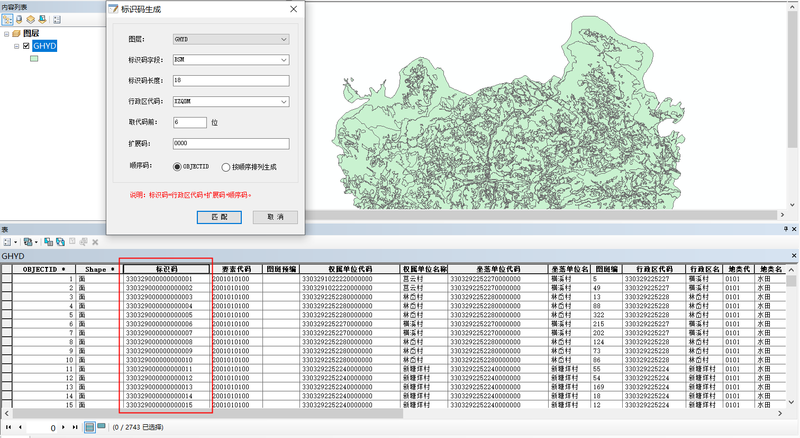
Task: Click the OBJECTID column header
Action: pos(44,269)
